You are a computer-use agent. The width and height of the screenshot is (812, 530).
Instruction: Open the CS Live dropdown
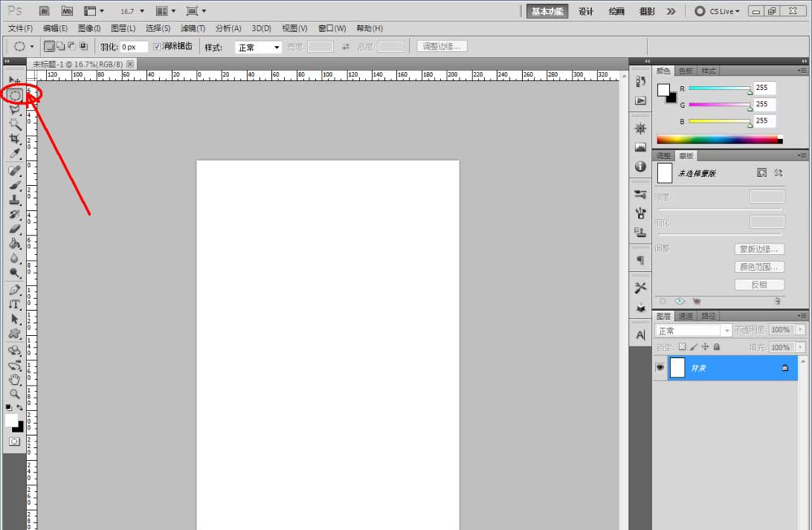718,11
